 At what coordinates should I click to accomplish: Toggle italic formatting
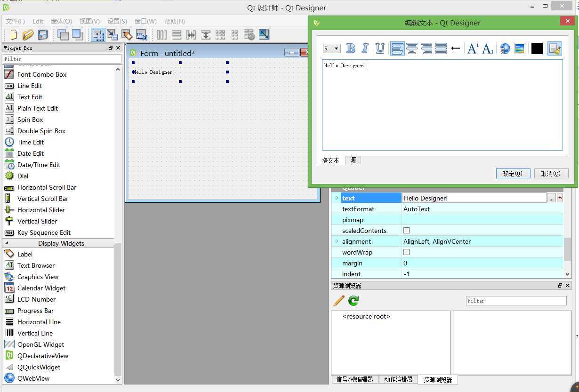(365, 48)
